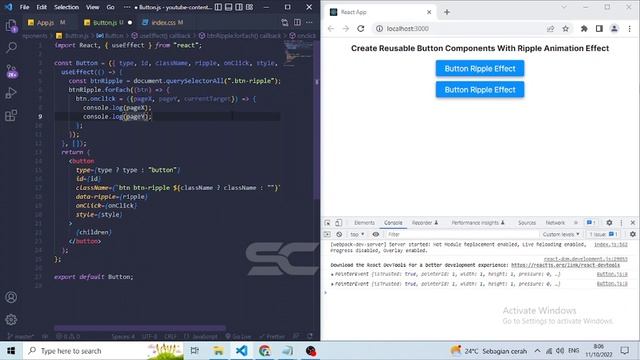This screenshot has height=360, width=640.
Task: Toggle the VS Code primary sidebar layout
Action: click(218, 7)
